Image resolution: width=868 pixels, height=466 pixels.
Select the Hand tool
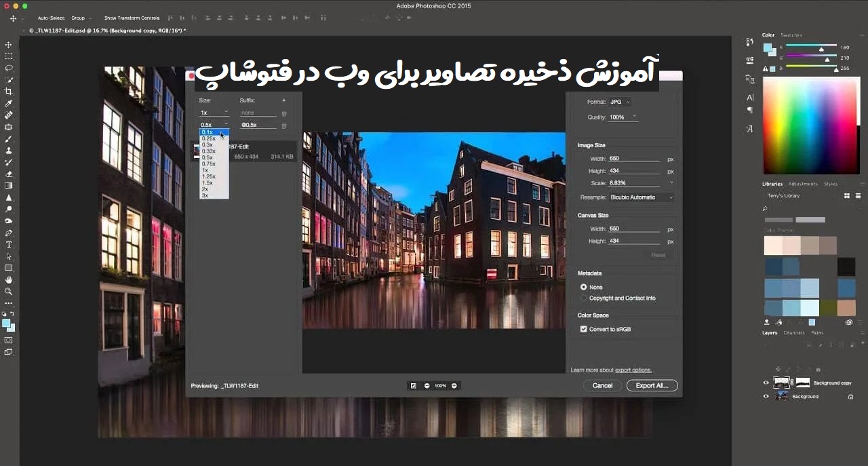point(9,279)
